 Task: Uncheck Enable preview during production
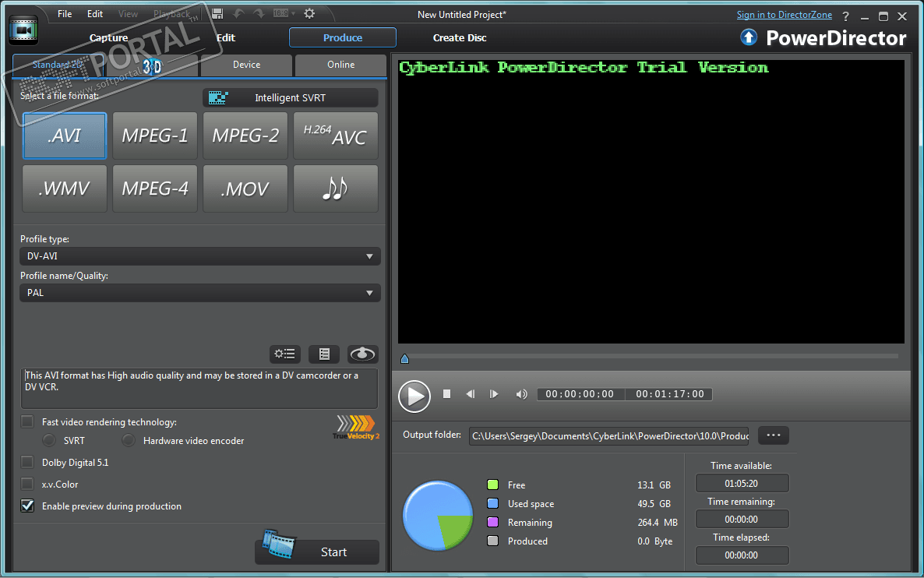click(x=27, y=506)
